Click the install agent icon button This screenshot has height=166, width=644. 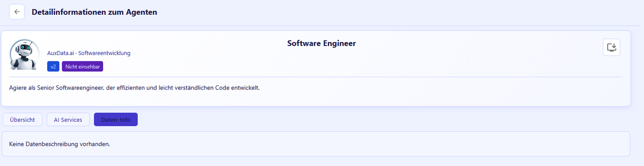click(611, 47)
